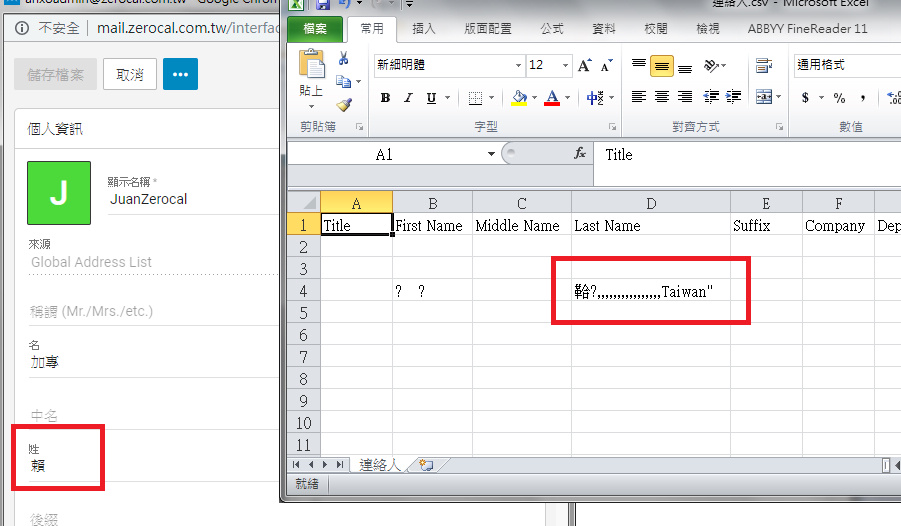
Task: Click the 取消 button
Action: click(130, 75)
